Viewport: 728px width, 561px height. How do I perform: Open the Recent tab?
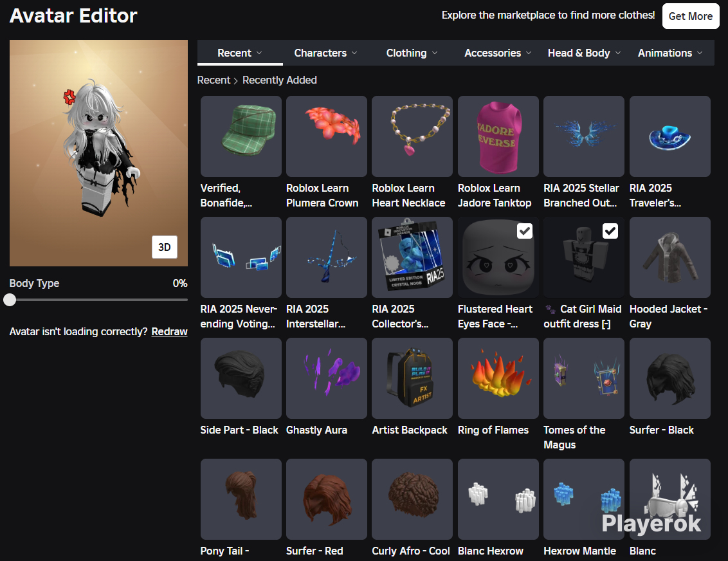(x=240, y=53)
